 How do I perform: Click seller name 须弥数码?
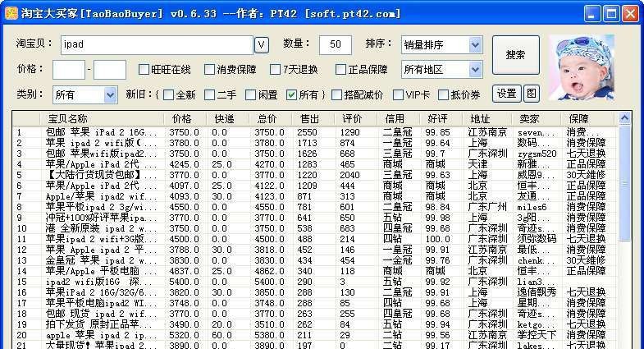(537, 239)
